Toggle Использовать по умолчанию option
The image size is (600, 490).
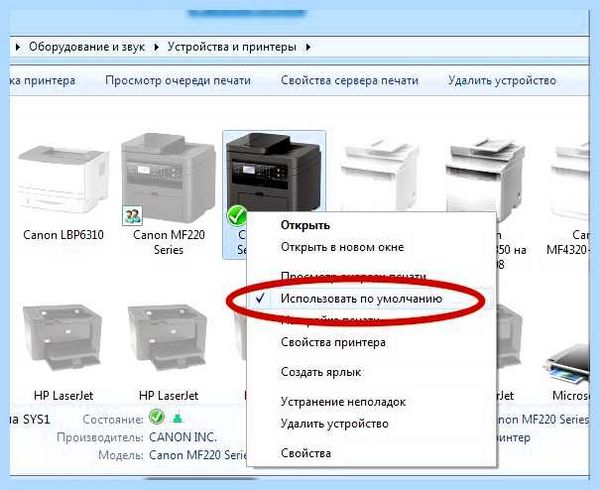[361, 298]
